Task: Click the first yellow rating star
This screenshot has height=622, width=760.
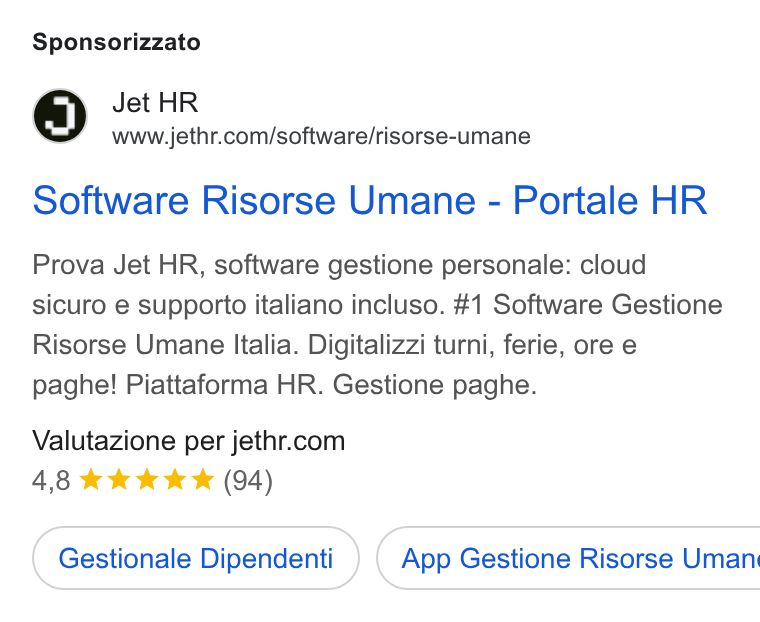Action: (91, 480)
